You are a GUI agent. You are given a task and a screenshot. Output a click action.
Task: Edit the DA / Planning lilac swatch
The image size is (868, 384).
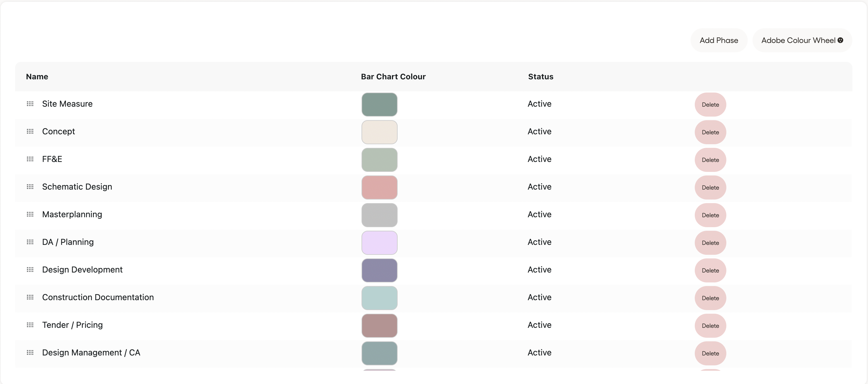(380, 242)
